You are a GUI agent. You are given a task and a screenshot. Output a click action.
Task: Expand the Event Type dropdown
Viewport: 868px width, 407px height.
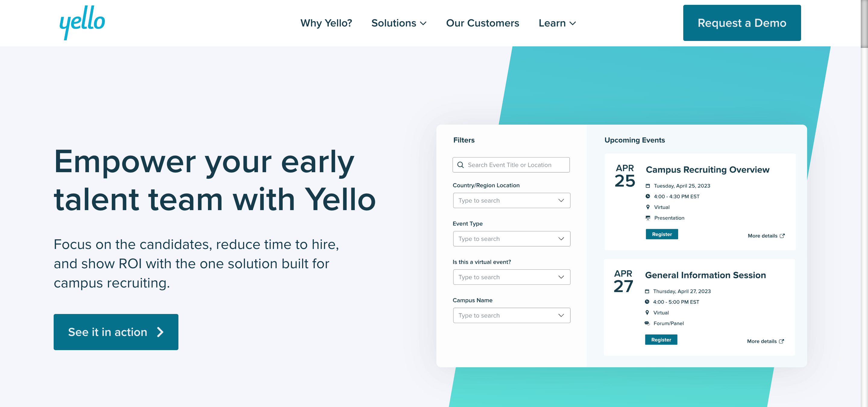click(x=511, y=239)
